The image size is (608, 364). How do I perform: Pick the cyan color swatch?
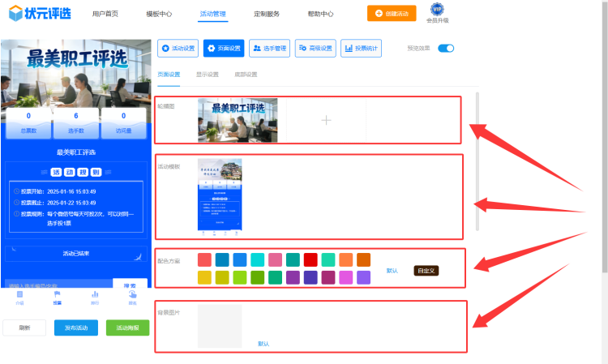(x=258, y=259)
